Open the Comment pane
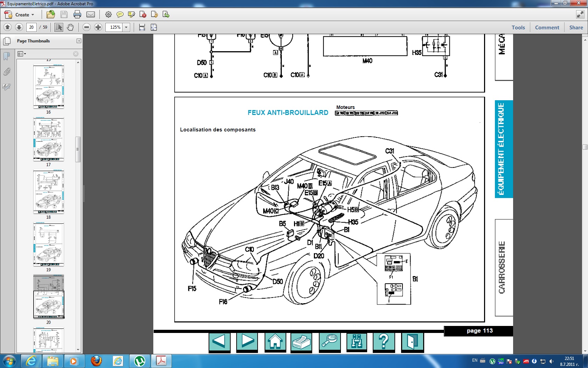The height and width of the screenshot is (368, 588). click(547, 27)
